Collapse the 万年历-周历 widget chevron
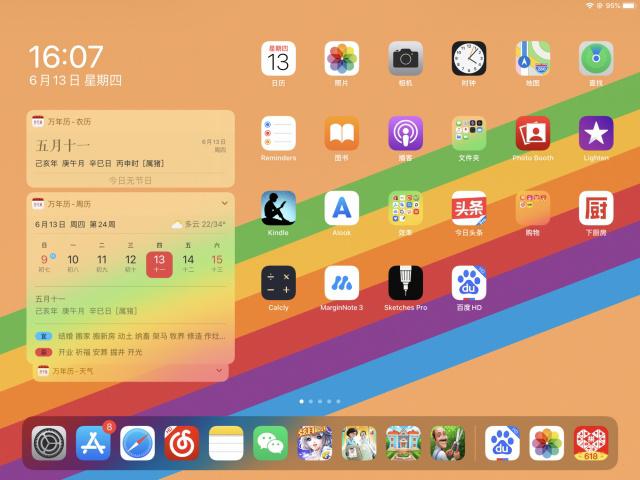Screen dimensions: 640x480 coord(224,203)
